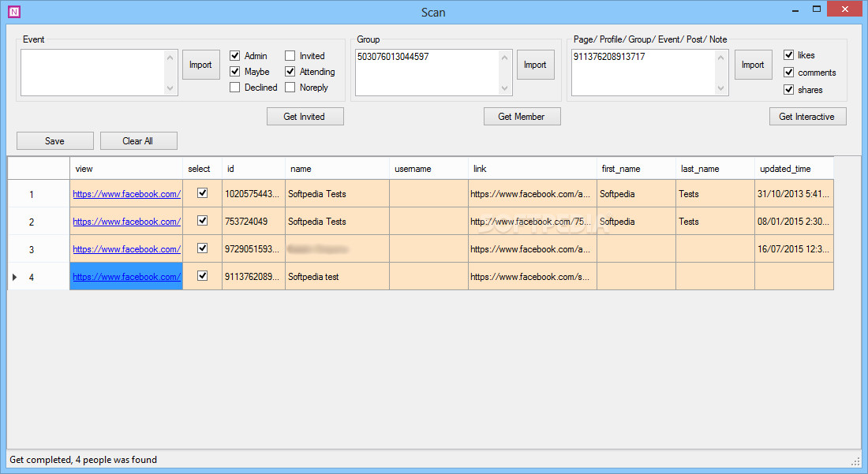Select the id cell starting 9113762089
The image size is (868, 474).
point(253,277)
